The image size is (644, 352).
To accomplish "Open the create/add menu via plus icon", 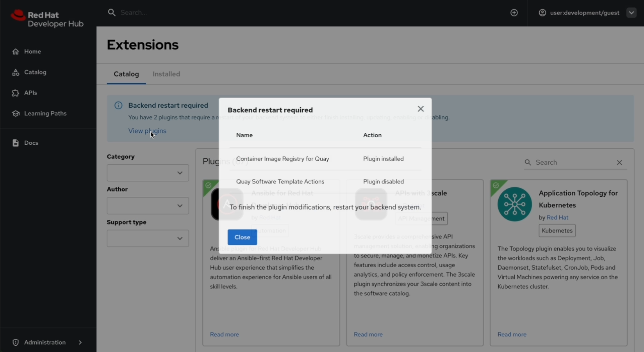I will 514,12.
